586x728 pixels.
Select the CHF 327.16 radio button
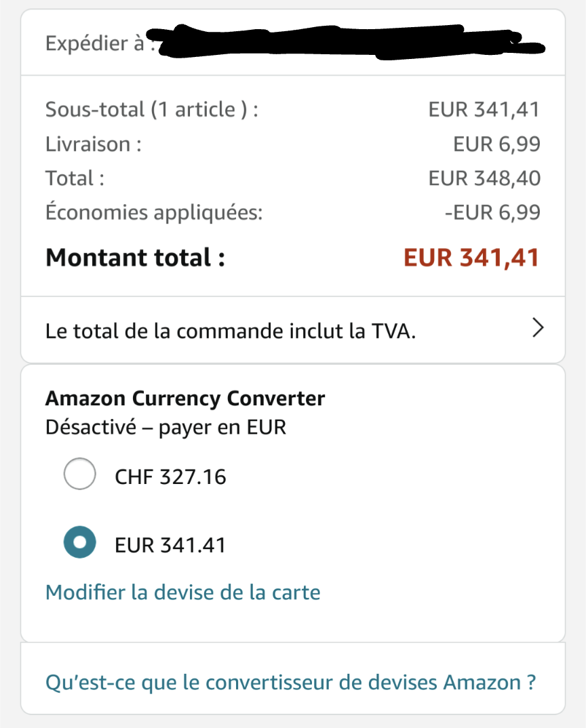(x=79, y=474)
